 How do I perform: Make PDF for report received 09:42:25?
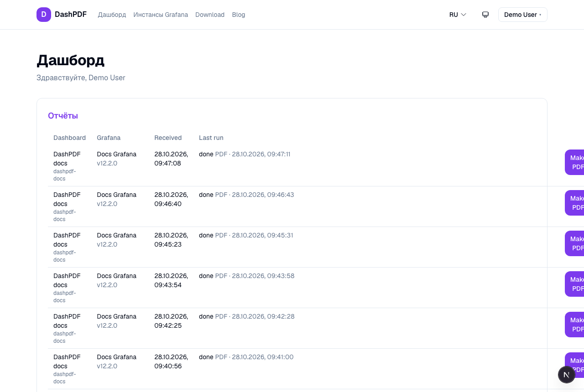click(574, 325)
